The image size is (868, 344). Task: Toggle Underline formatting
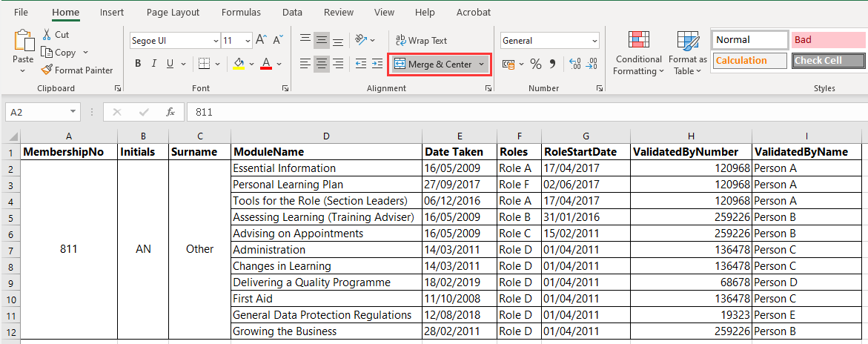(170, 64)
